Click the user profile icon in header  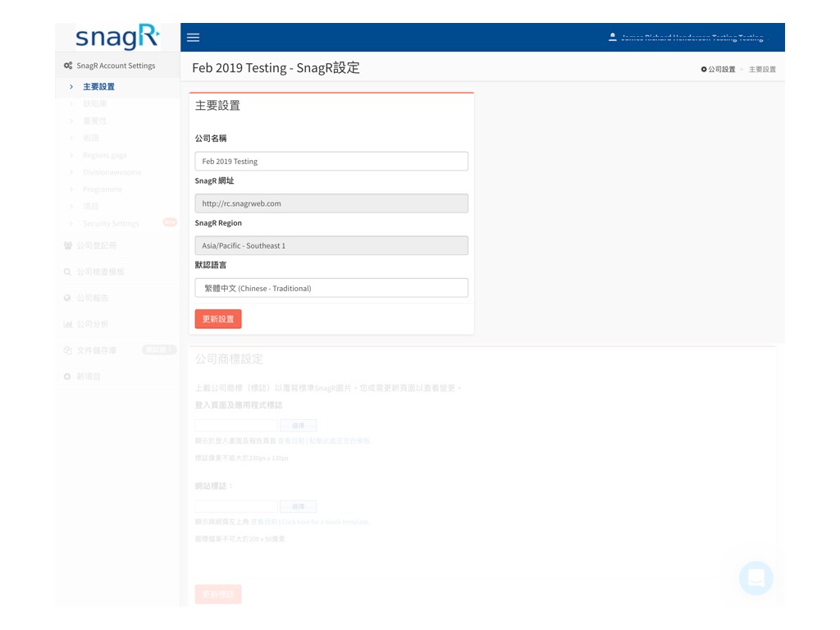(x=612, y=37)
